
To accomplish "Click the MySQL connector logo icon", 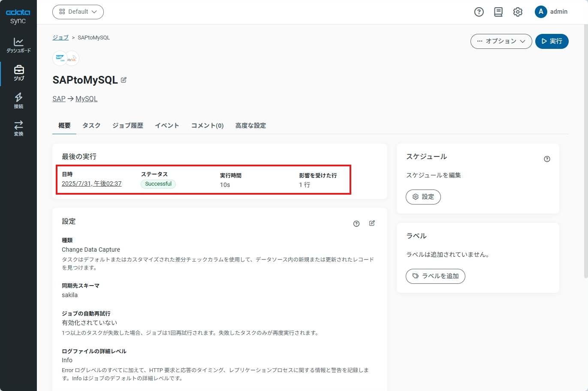I will [72, 58].
